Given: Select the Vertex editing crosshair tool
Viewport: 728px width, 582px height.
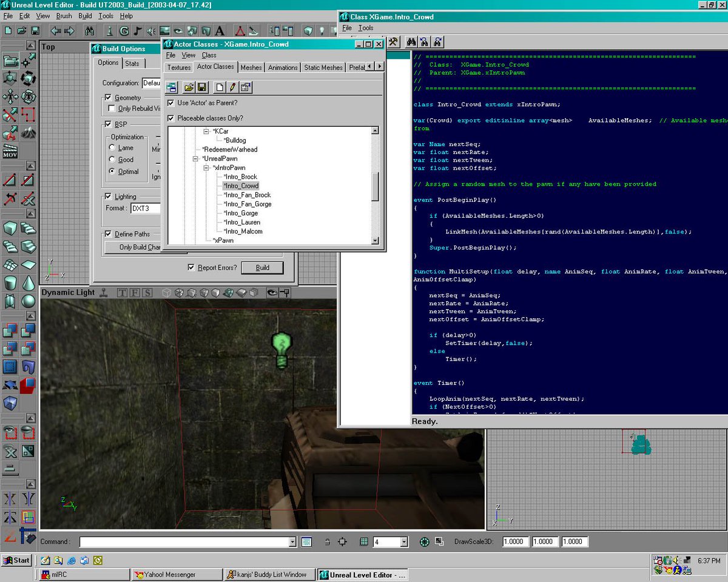Looking at the screenshot, I should (29, 61).
